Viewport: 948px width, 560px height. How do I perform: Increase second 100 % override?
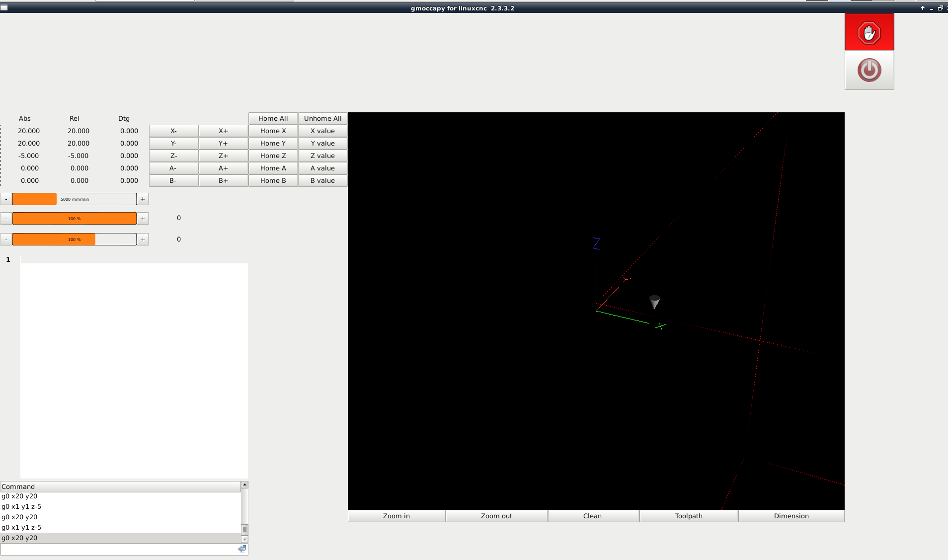click(143, 240)
